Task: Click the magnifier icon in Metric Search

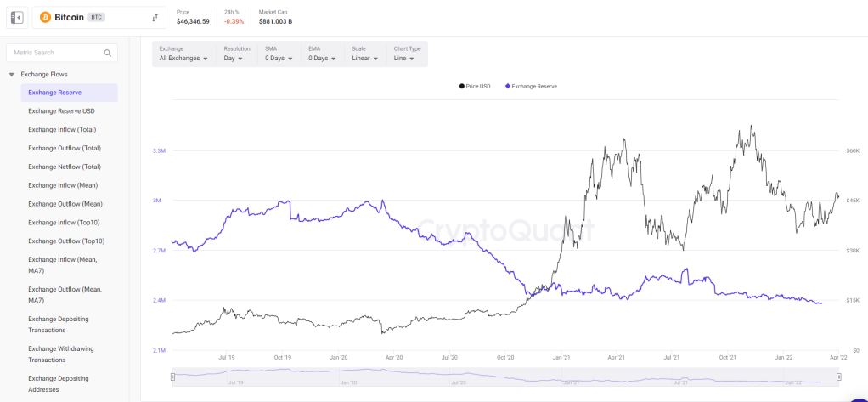Action: coord(108,53)
